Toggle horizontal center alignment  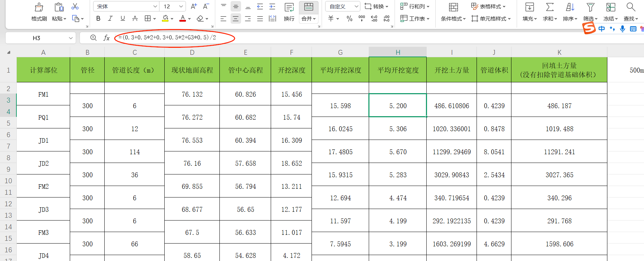point(236,19)
